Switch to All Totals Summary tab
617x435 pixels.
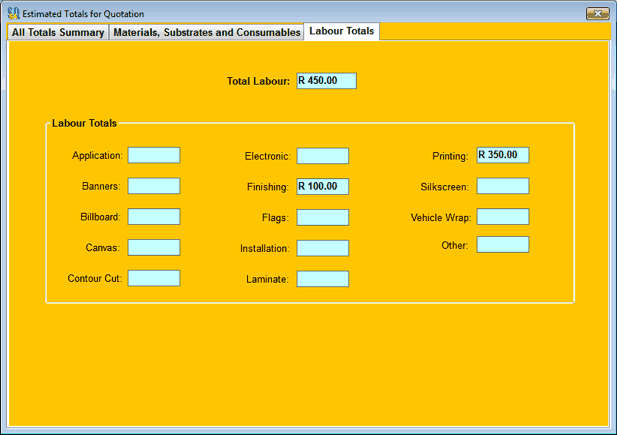click(58, 32)
